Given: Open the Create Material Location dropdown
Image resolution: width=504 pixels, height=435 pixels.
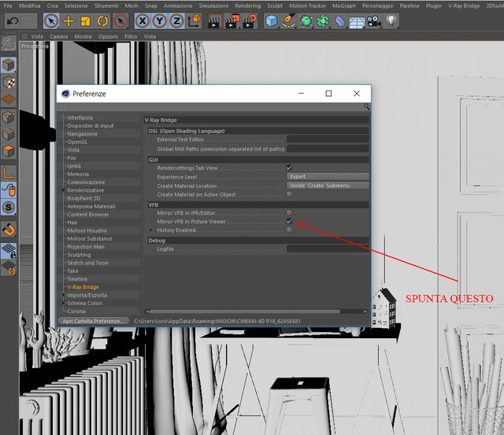Looking at the screenshot, I should coord(328,186).
